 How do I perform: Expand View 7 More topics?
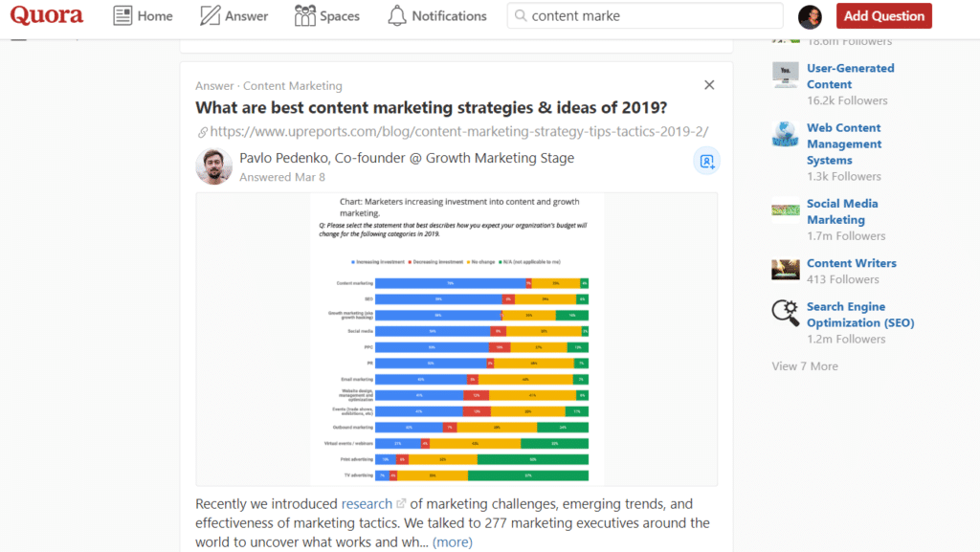pyautogui.click(x=804, y=365)
